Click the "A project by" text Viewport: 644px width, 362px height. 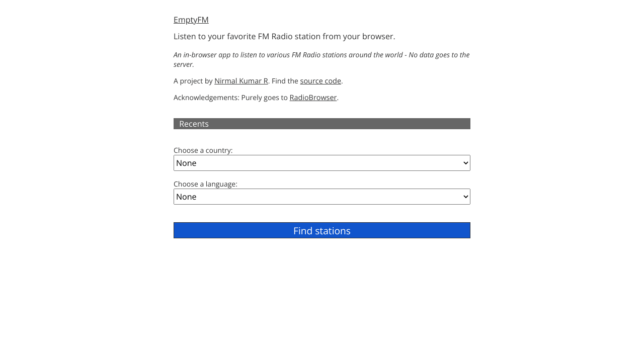(x=193, y=81)
